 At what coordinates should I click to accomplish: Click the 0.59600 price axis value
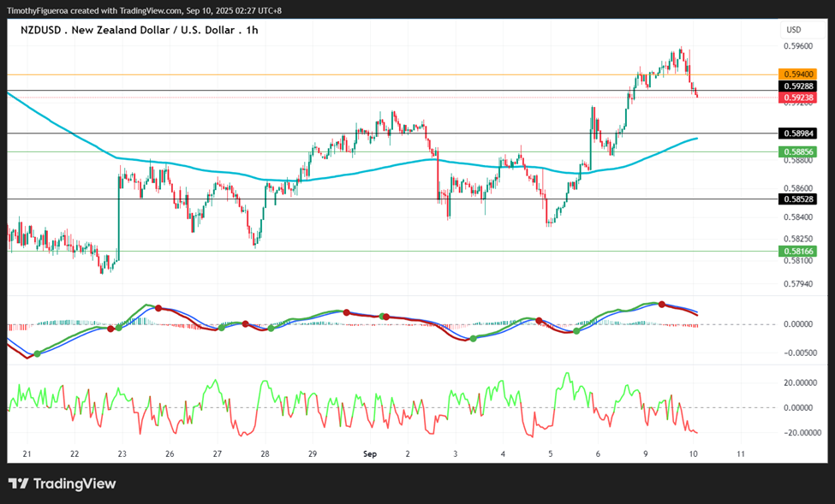tap(798, 46)
